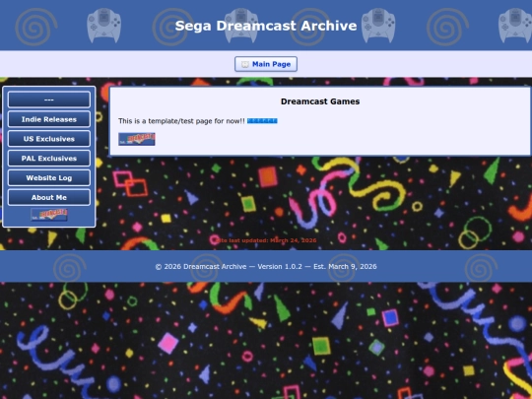Click the '© 2026 Dreamcast Archive' footer text
532x399 pixels.
point(201,267)
